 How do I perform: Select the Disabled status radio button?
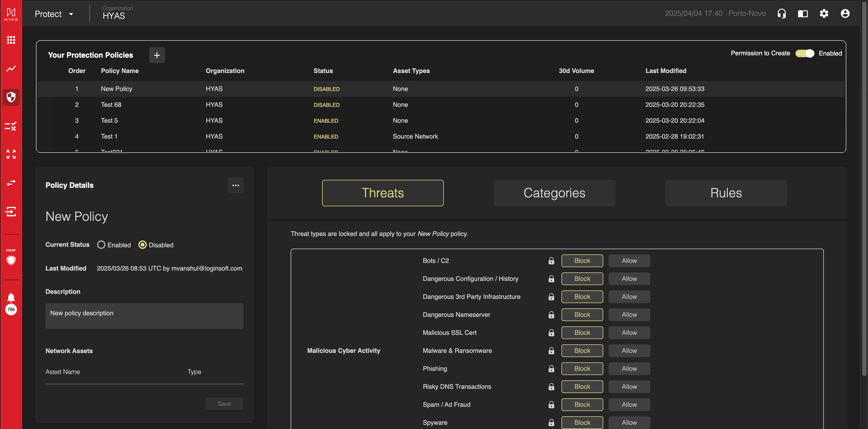point(143,245)
